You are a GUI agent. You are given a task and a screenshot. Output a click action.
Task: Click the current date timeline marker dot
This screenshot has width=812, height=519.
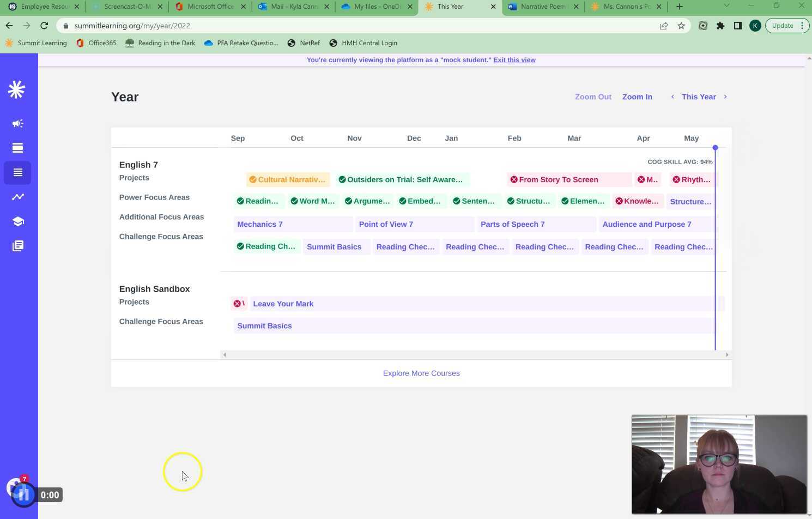[715, 148]
